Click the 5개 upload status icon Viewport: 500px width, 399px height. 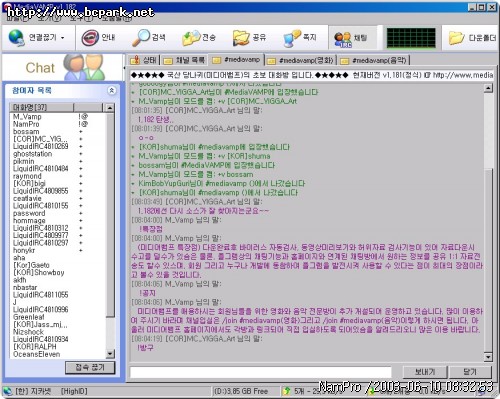click(x=286, y=391)
